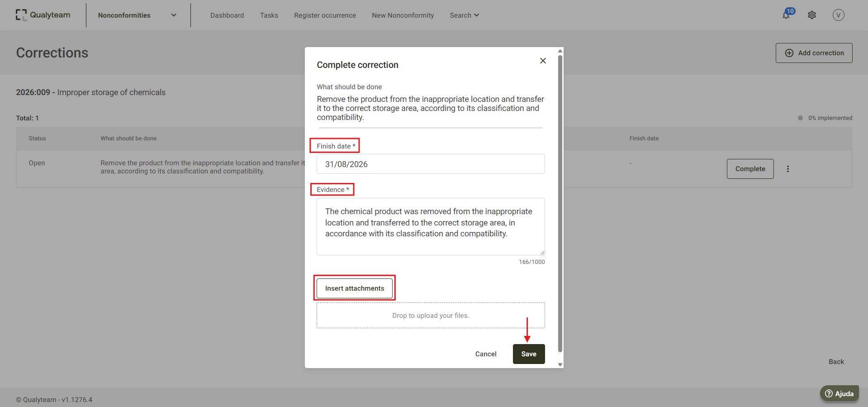Click the Qualyteam logo
Image resolution: width=868 pixels, height=407 pixels.
coord(43,15)
